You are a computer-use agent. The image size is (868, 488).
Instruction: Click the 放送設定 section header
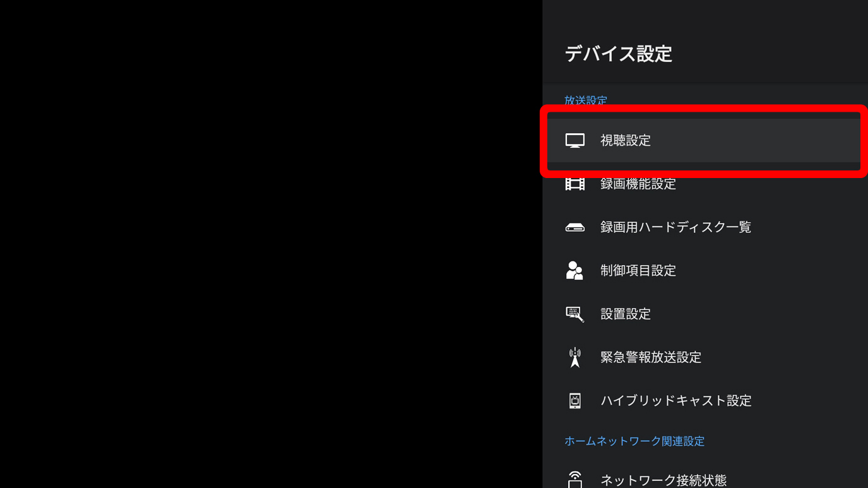[x=586, y=100]
